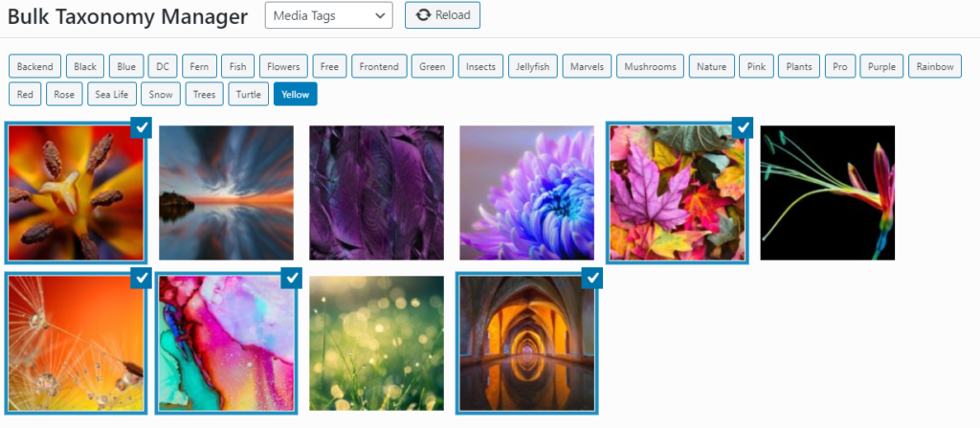The height and width of the screenshot is (428, 980).
Task: Select the sunset reflection lake thumbnail
Action: pos(226,192)
